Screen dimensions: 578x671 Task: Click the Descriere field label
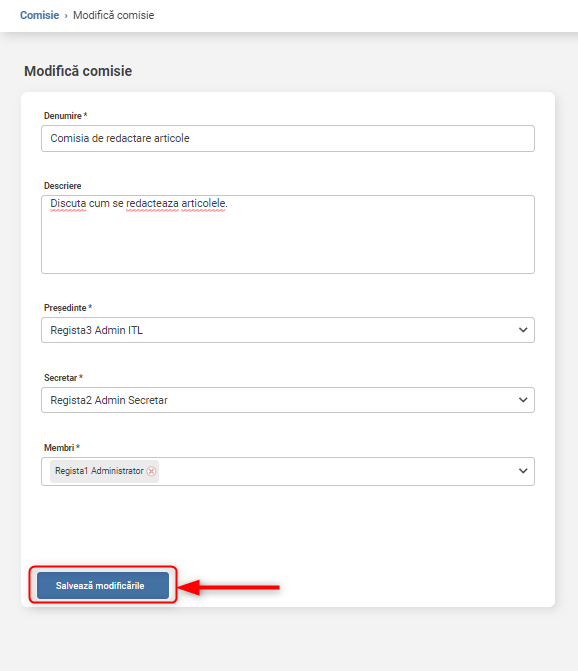[62, 186]
